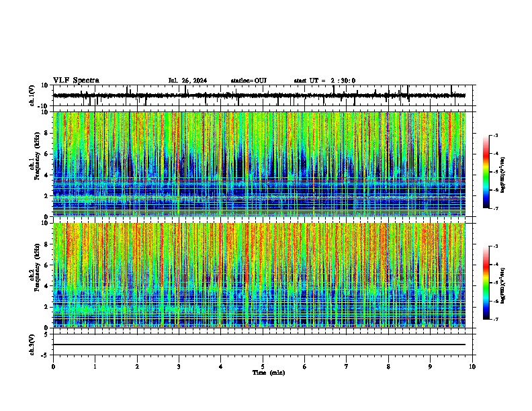Click the "6" kHz tick of ch.2 spectrogram
Screen dimensions: 532x411
[47, 265]
